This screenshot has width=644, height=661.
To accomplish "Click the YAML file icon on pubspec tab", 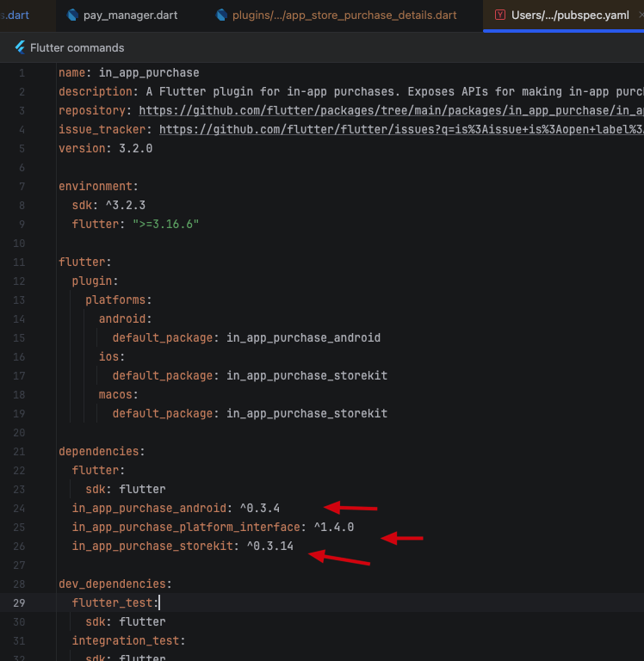I will (500, 15).
